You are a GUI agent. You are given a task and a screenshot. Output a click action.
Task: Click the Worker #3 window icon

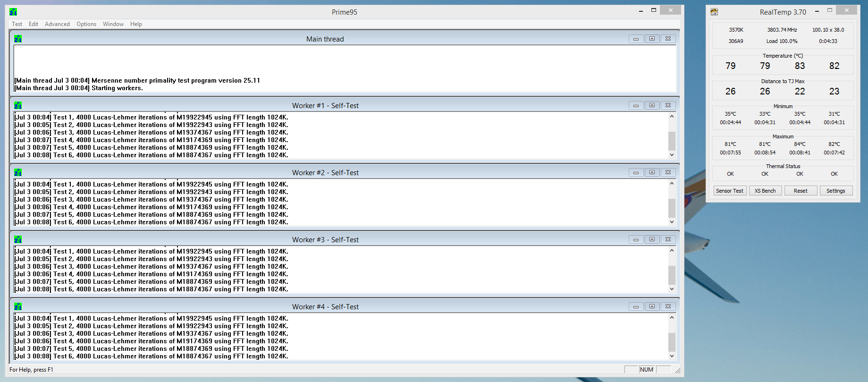click(18, 239)
